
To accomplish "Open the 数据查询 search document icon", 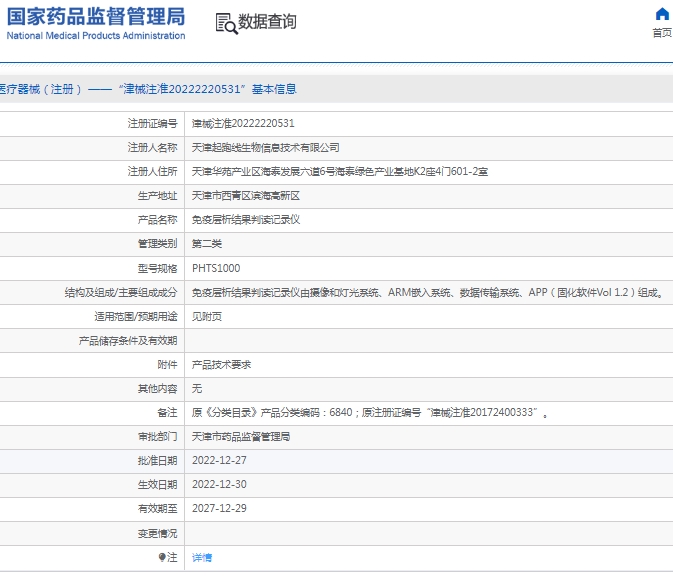I will 226,24.
